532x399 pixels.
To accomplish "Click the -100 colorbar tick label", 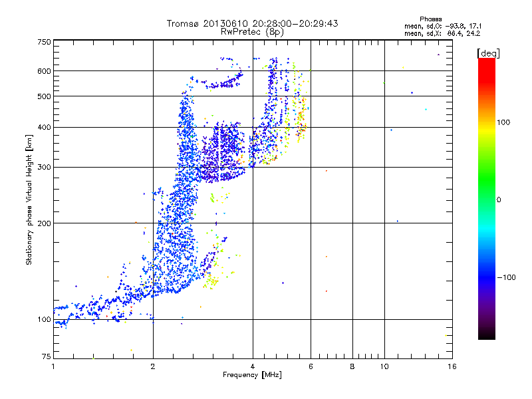I will point(506,277).
